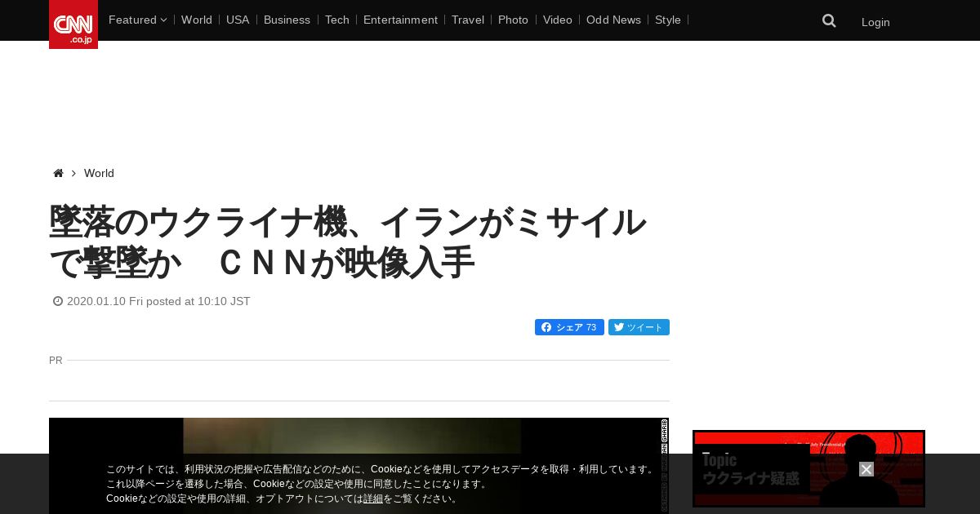Viewport: 980px width, 514px height.
Task: Go to home via breadcrumb house icon
Action: click(58, 173)
